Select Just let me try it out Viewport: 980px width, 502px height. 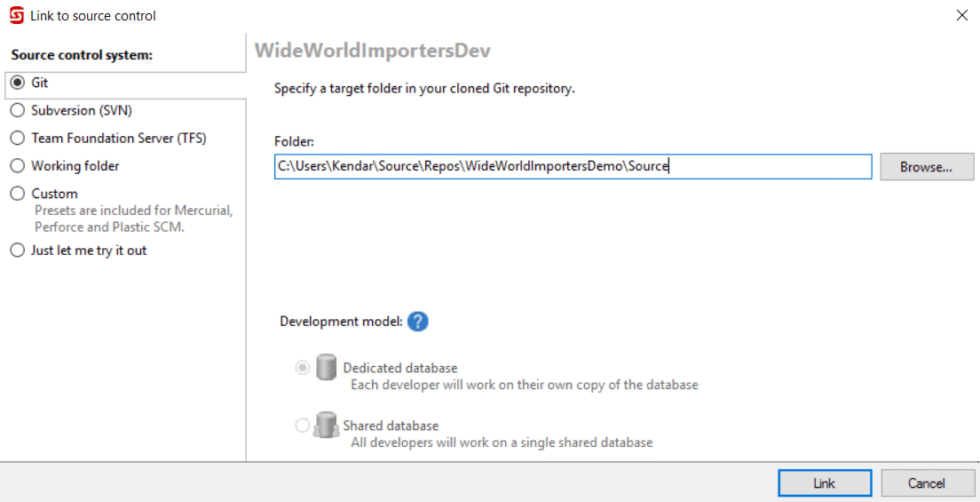point(18,251)
